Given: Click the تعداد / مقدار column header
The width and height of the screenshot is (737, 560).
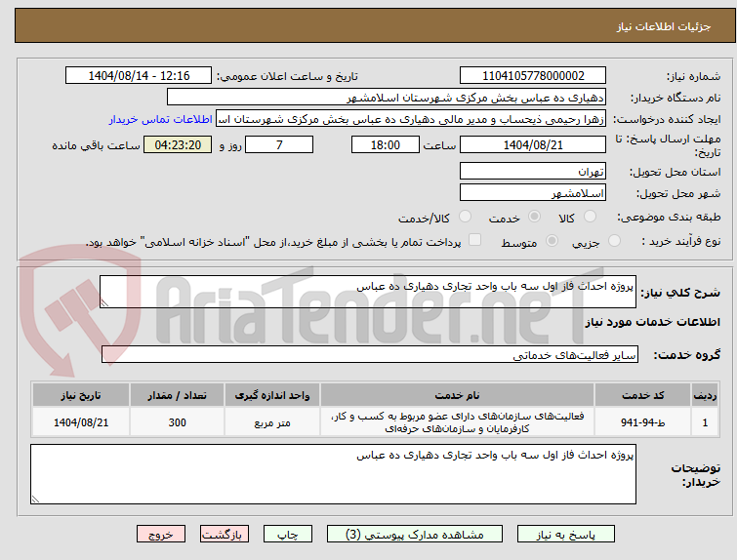Looking at the screenshot, I should 178,395.
